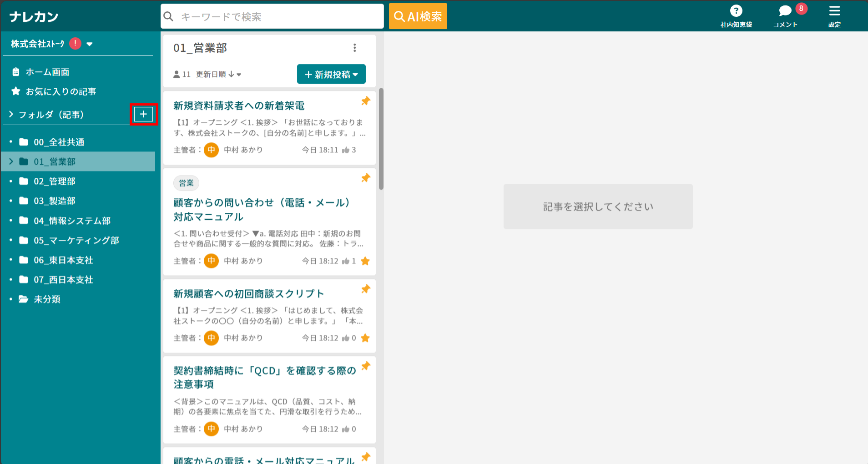Click the キーワードで検索 search field
Image resolution: width=868 pixels, height=464 pixels.
271,16
